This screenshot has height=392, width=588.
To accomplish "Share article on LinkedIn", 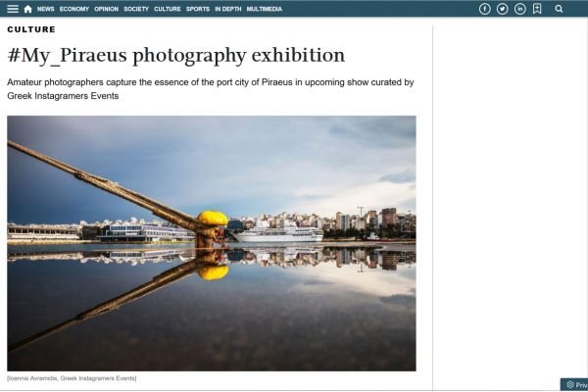I will point(519,9).
